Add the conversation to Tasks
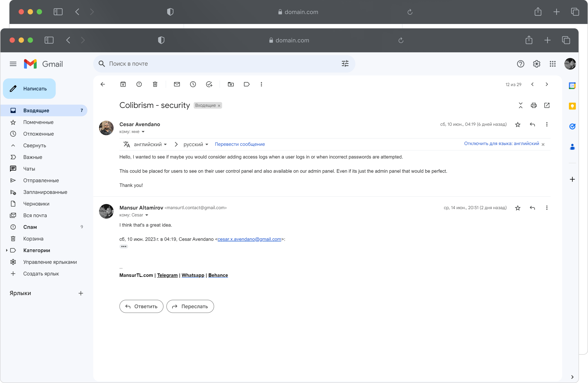Image resolution: width=588 pixels, height=383 pixels. [209, 84]
